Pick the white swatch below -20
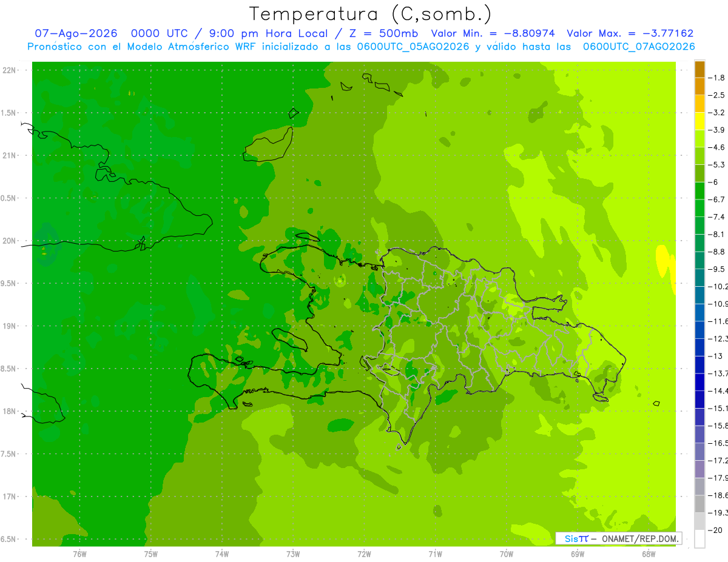Image resolution: width=728 pixels, height=562 pixels. pyautogui.click(x=699, y=539)
